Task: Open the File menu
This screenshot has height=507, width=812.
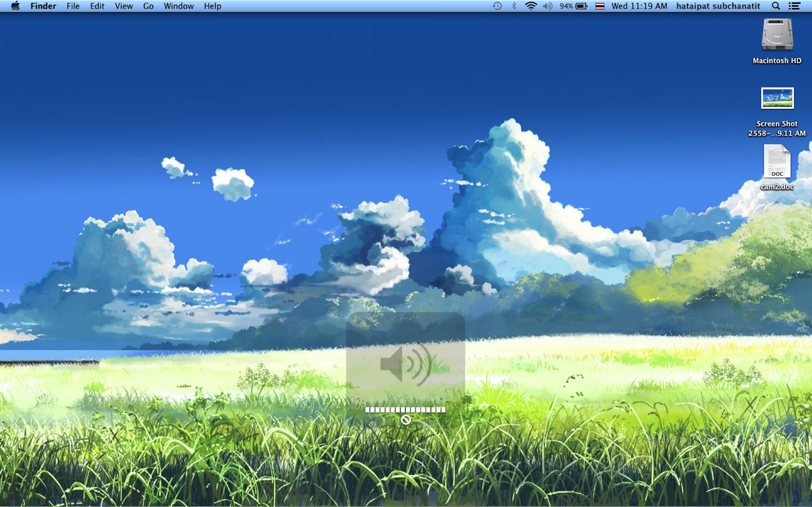Action: 73,6
